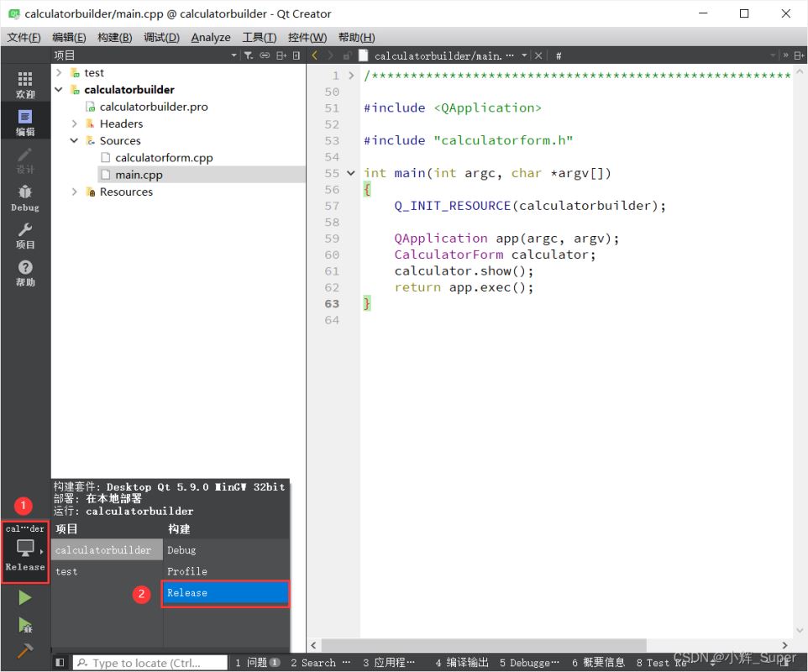808x672 pixels.
Task: Open calculatorform.cpp in project tree
Action: coord(164,158)
